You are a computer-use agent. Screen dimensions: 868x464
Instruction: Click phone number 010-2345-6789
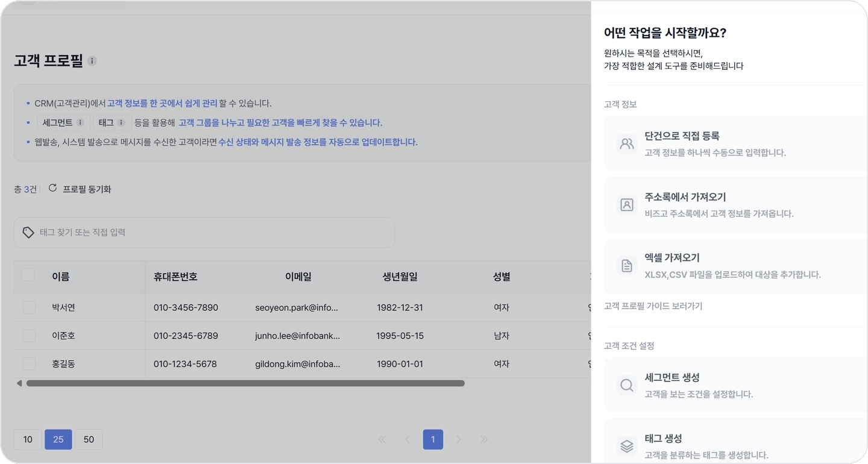(186, 336)
